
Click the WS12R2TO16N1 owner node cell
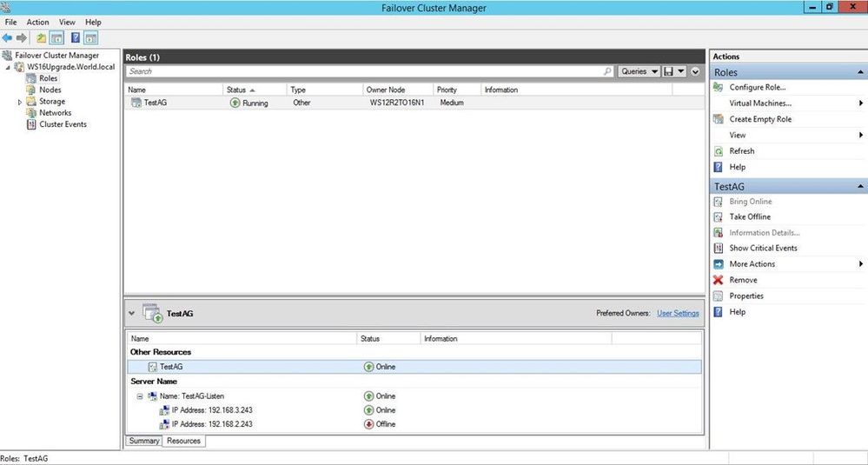(397, 103)
